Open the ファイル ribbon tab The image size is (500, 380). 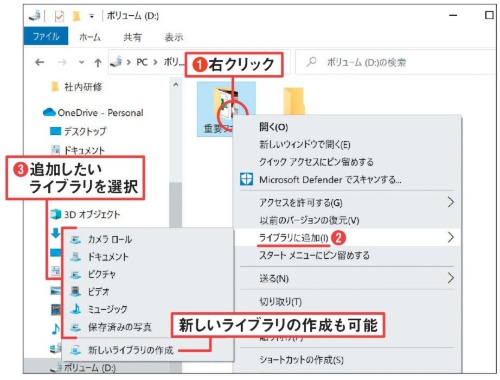coord(46,36)
